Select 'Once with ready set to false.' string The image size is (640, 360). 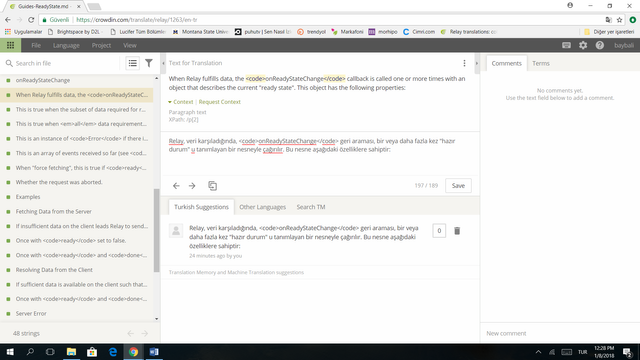point(77,241)
